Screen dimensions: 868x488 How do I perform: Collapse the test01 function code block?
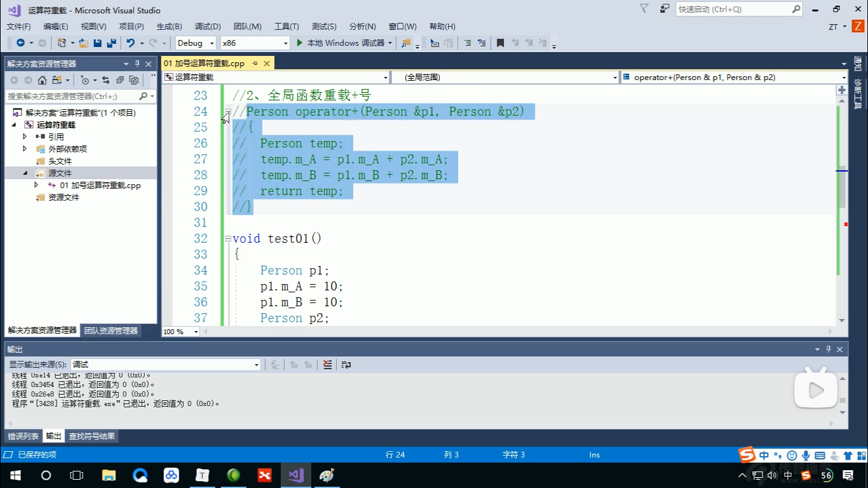228,239
